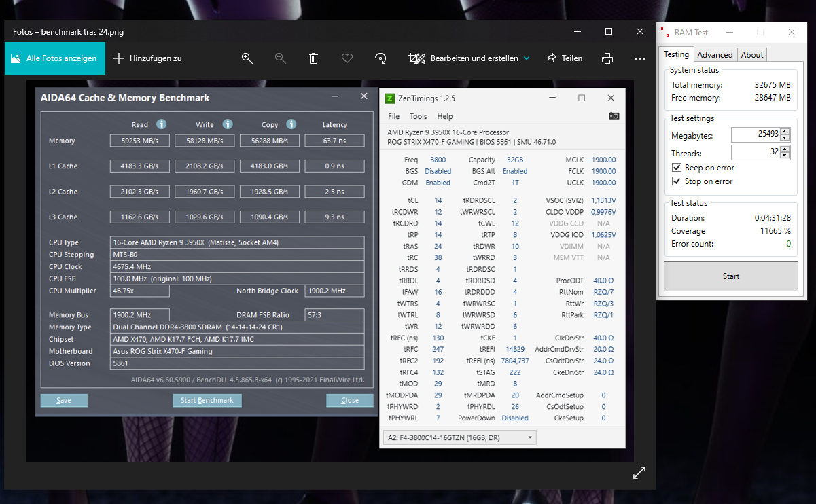Image resolution: width=816 pixels, height=504 pixels.
Task: Click the ProcODT value 40.0 Ω
Action: coord(603,281)
